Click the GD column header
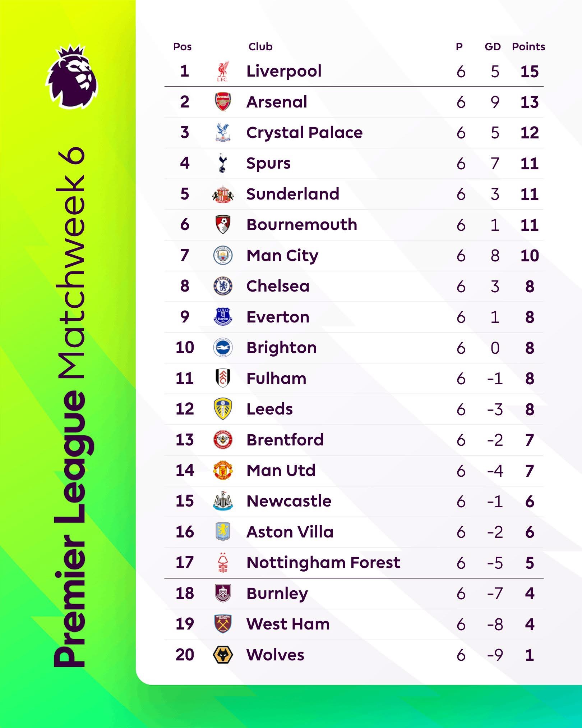The image size is (582, 728). (x=493, y=47)
